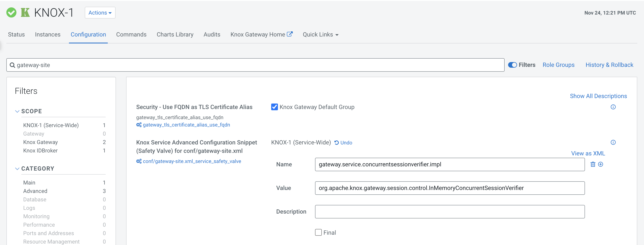This screenshot has width=644, height=245.
Task: Click the empty Description input field
Action: pos(450,212)
